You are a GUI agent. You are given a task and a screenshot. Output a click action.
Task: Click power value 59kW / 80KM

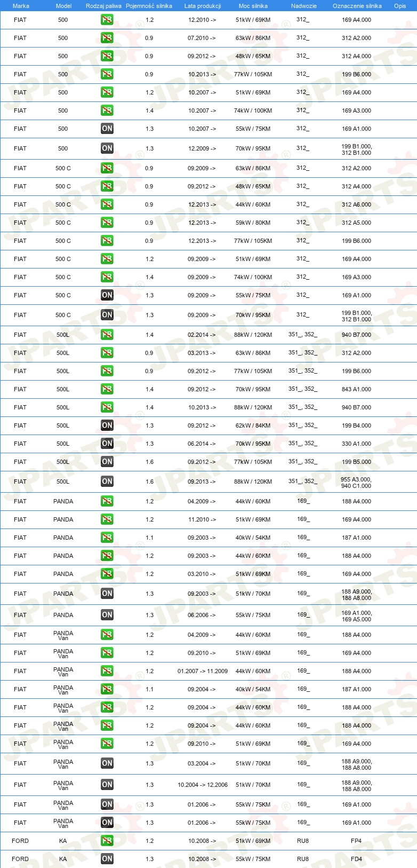tap(253, 223)
